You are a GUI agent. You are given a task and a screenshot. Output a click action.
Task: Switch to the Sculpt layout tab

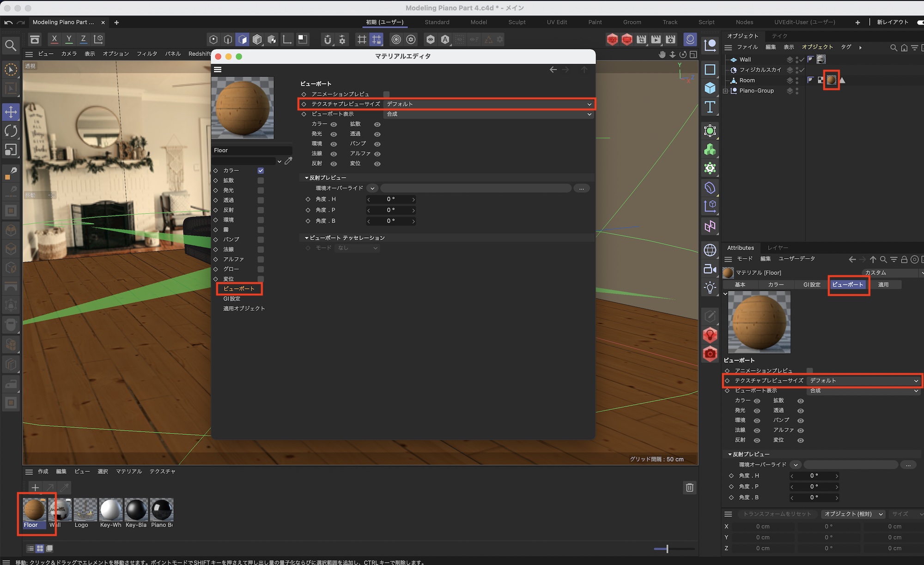point(517,22)
